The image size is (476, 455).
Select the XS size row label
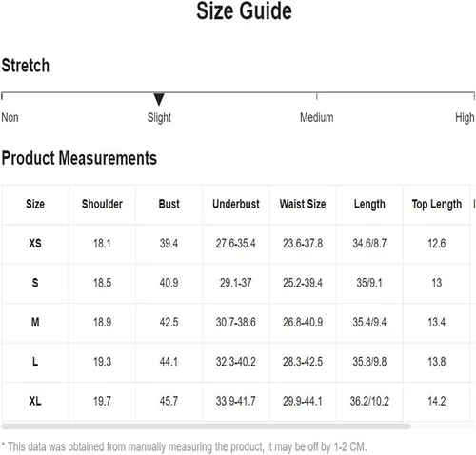click(x=35, y=244)
